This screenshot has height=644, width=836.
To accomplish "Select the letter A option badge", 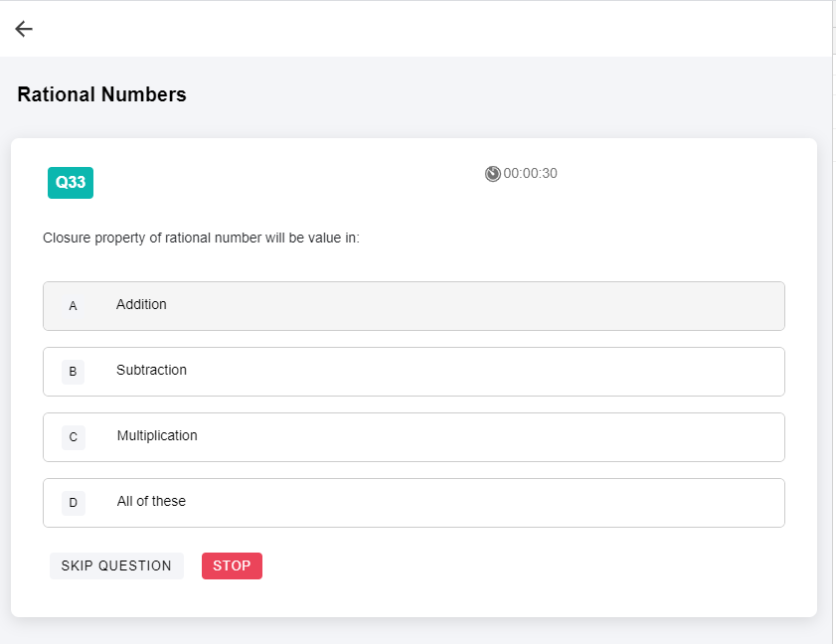I will 73,306.
